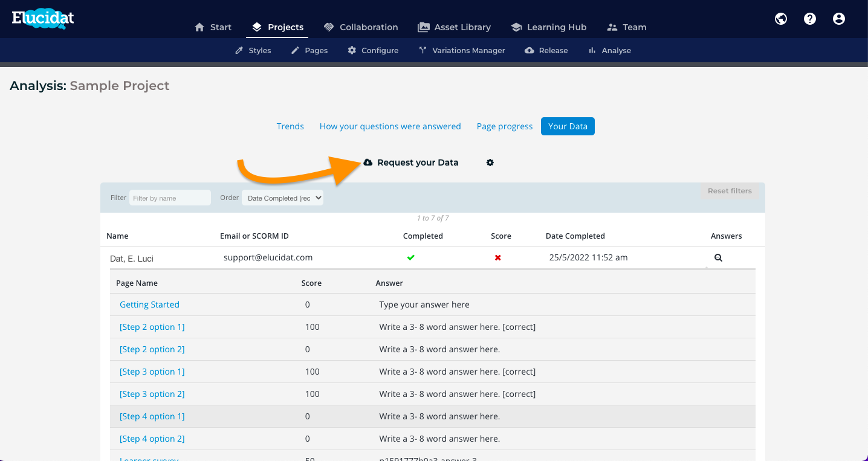Click the date 25/5/2022 11:52 am
Image resolution: width=868 pixels, height=461 pixels.
pos(588,257)
